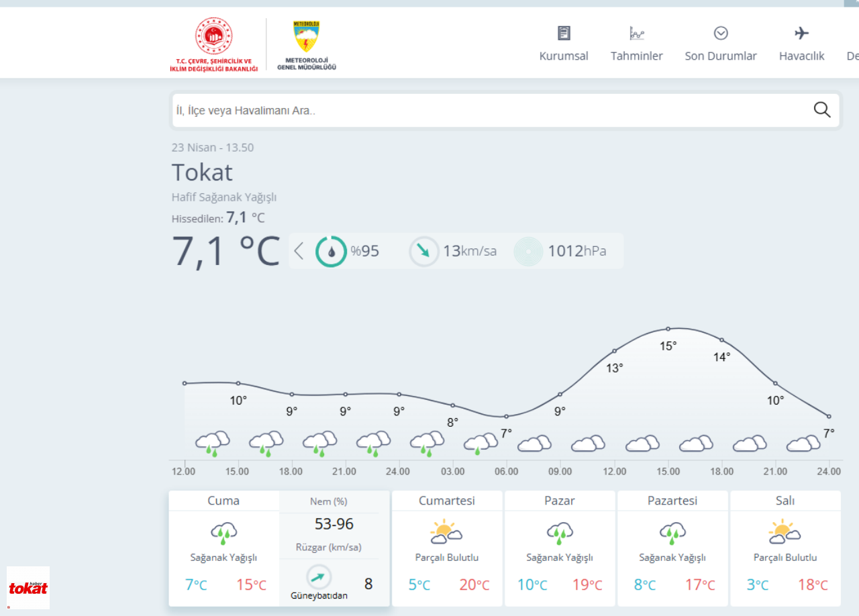Open the Kurumsal menu

tap(564, 44)
